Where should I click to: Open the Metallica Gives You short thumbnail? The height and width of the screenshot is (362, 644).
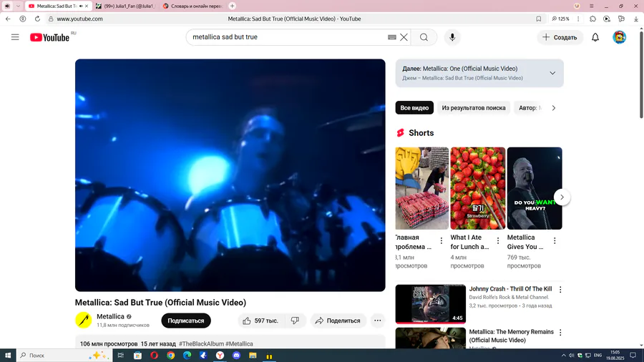click(x=535, y=188)
